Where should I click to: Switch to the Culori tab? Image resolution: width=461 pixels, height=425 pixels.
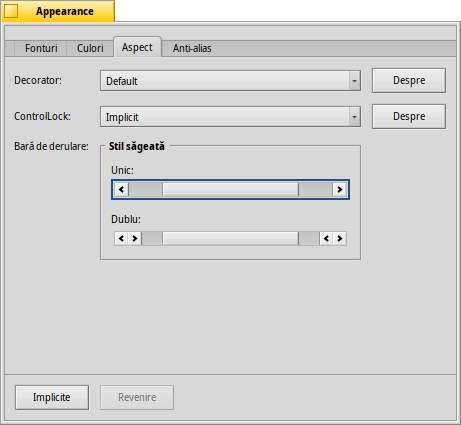90,48
